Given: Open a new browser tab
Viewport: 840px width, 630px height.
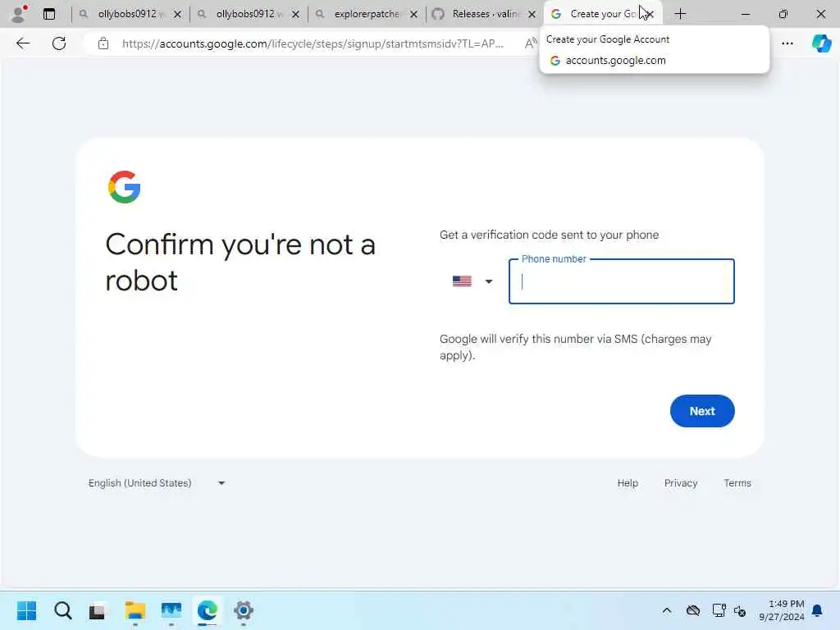Looking at the screenshot, I should tap(680, 14).
